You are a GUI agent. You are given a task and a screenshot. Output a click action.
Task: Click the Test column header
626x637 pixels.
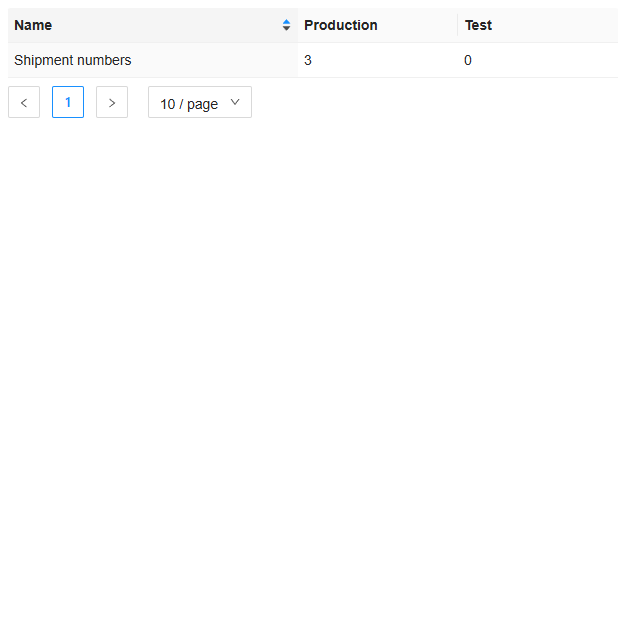(538, 25)
